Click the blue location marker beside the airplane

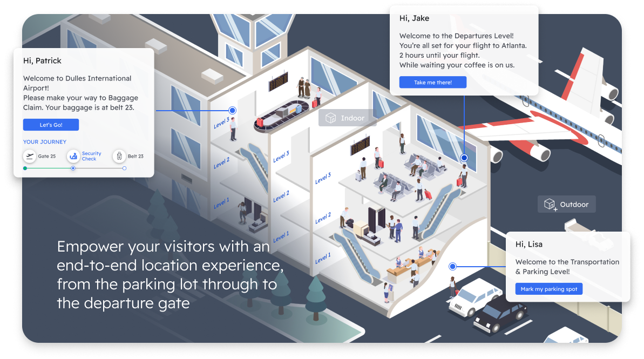pos(464,158)
